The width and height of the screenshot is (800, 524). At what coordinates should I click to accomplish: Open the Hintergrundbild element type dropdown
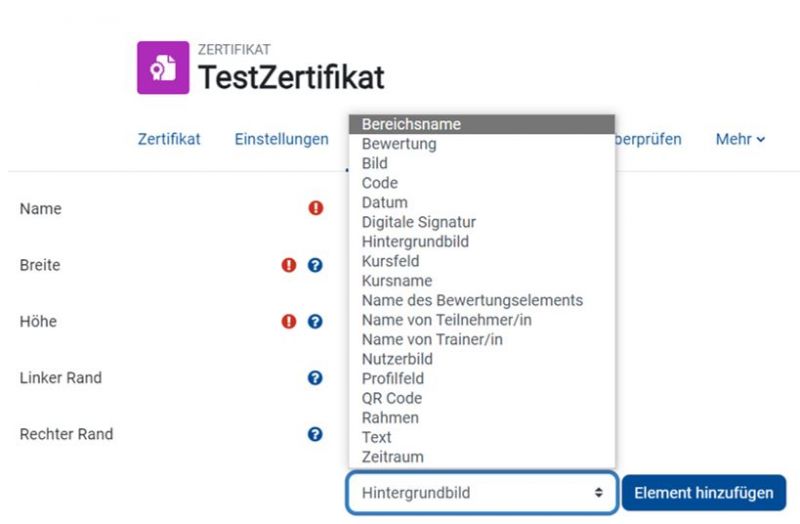coord(481,493)
